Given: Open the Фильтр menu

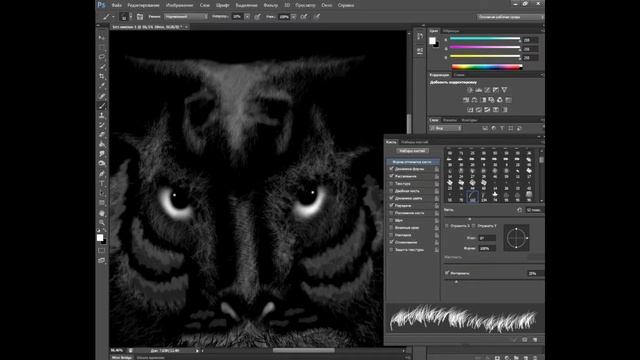Looking at the screenshot, I should tap(271, 5).
